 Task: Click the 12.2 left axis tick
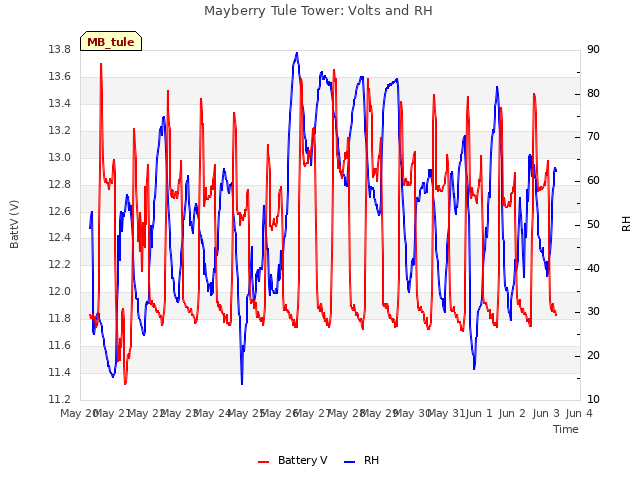pyautogui.click(x=60, y=264)
